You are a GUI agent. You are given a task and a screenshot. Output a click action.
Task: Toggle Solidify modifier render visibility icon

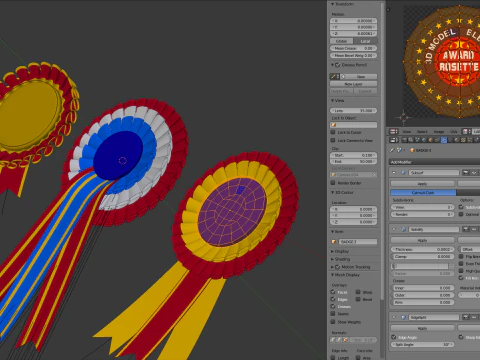click(466, 229)
